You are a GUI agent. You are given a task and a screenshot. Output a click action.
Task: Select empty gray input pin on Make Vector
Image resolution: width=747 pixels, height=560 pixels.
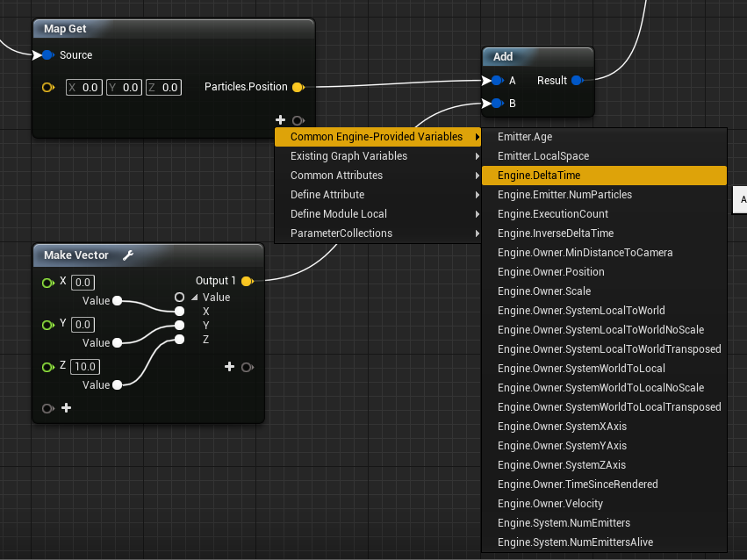click(47, 408)
